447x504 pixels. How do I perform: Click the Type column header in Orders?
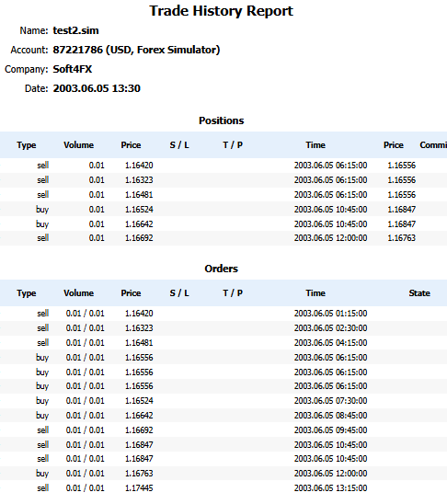[x=27, y=293]
